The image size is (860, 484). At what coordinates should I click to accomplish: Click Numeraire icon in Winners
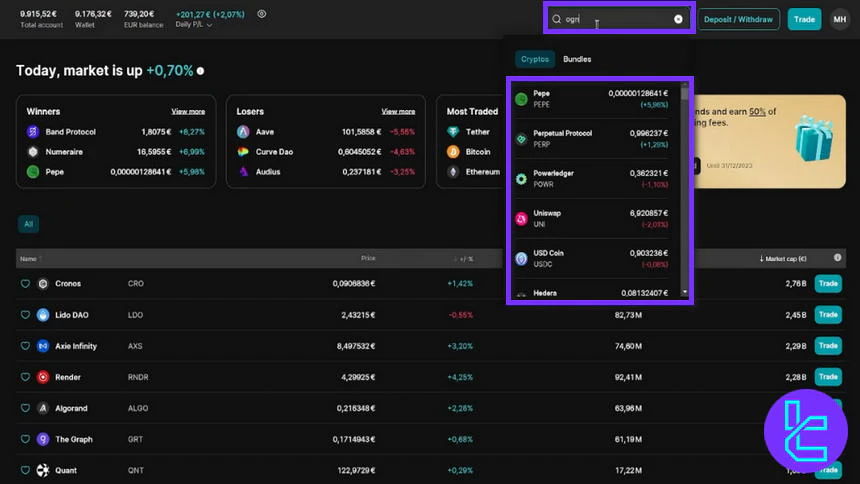coord(33,152)
